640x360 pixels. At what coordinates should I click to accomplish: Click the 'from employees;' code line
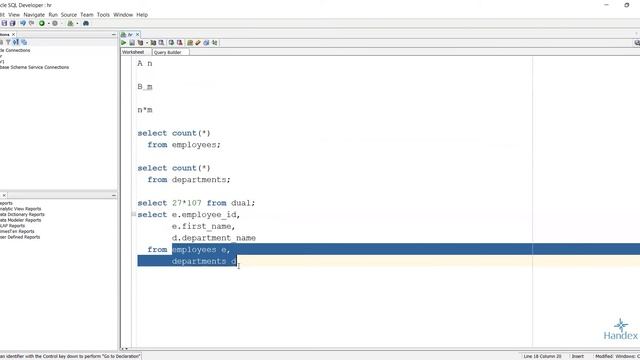pyautogui.click(x=184, y=145)
